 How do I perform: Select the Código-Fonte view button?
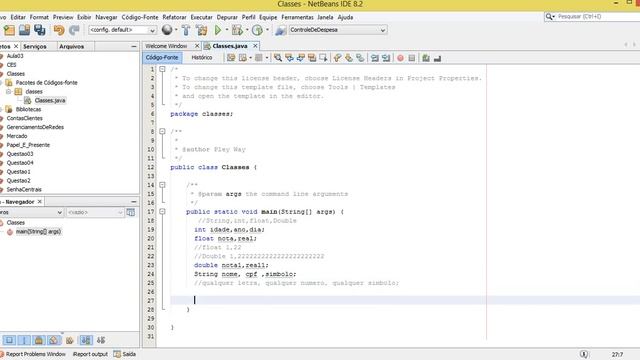click(162, 58)
